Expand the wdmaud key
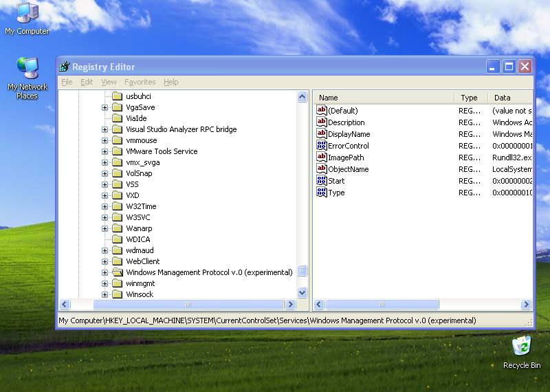 pos(104,250)
